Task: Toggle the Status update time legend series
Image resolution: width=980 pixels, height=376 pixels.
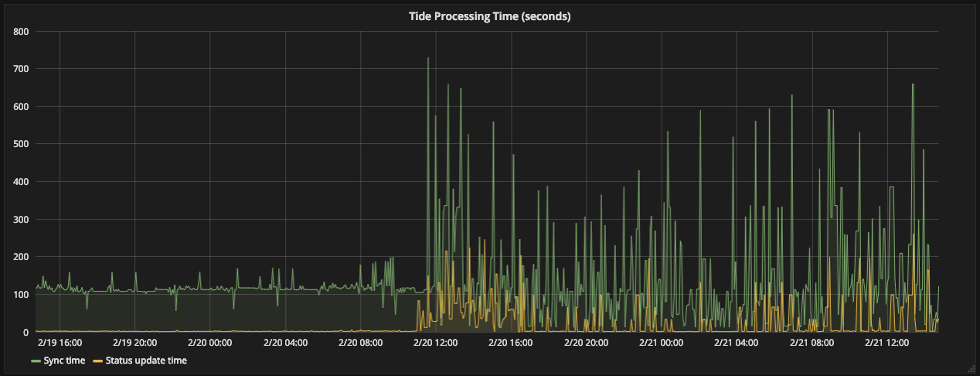Action: click(146, 361)
